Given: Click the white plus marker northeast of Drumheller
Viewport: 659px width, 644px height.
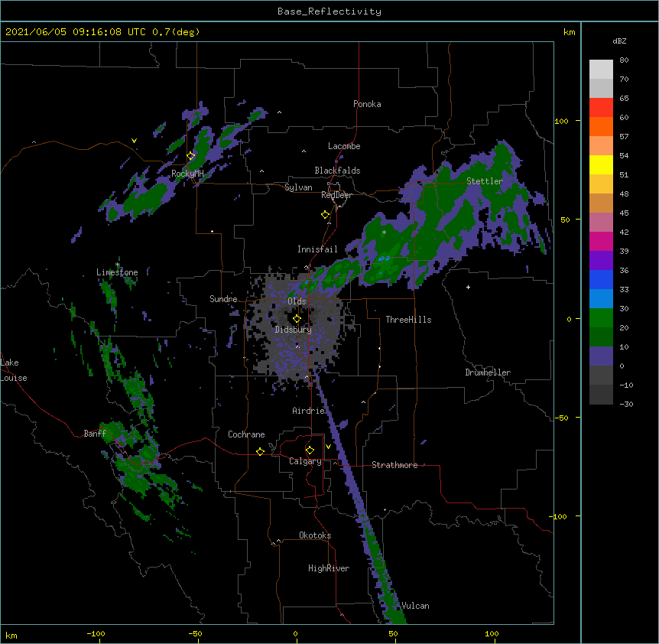Looking at the screenshot, I should pyautogui.click(x=468, y=287).
